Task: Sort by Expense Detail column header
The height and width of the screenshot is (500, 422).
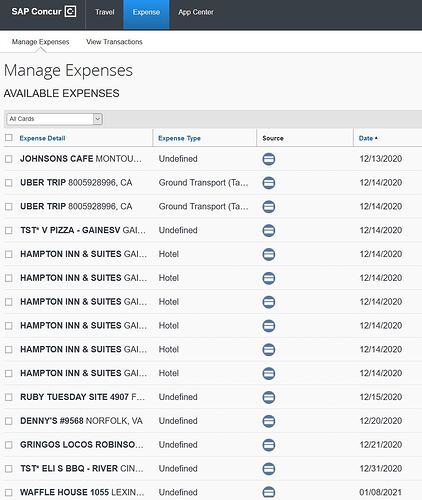Action: point(42,138)
